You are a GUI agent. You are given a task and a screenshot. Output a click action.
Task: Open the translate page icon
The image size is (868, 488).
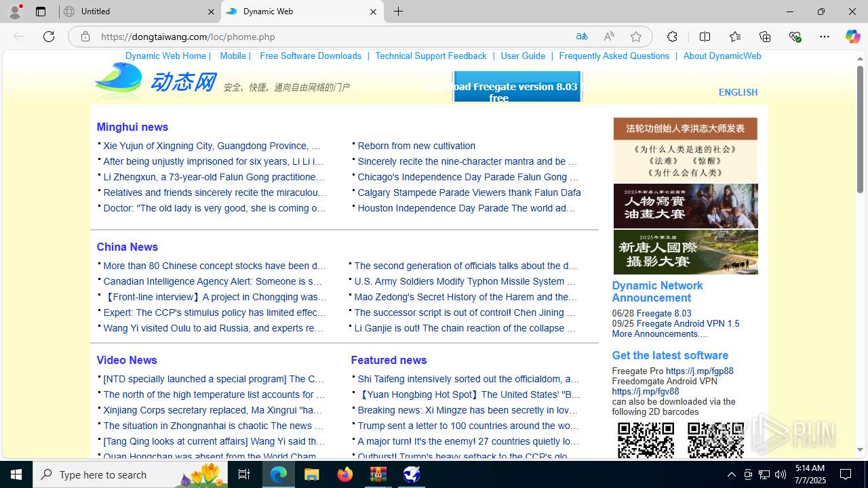(582, 37)
